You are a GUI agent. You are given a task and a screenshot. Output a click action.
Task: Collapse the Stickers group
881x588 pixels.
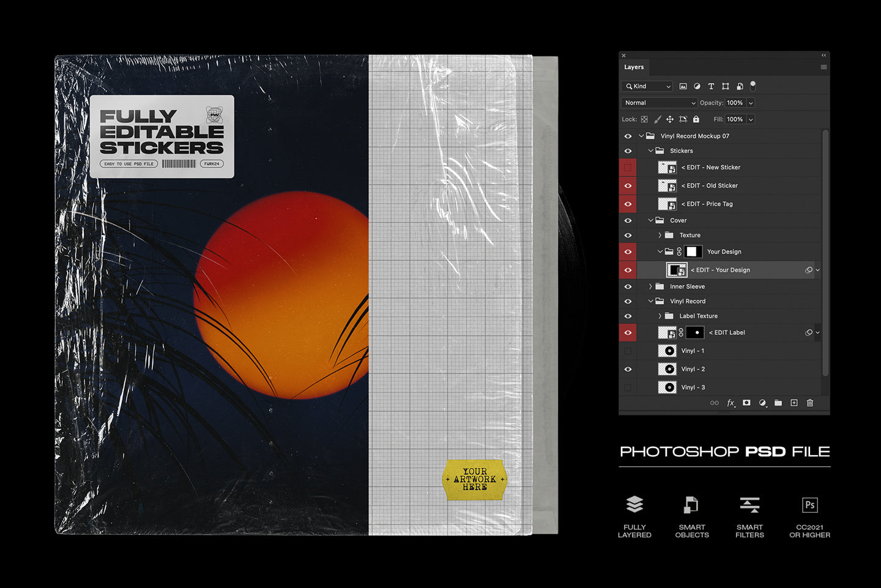[x=650, y=151]
